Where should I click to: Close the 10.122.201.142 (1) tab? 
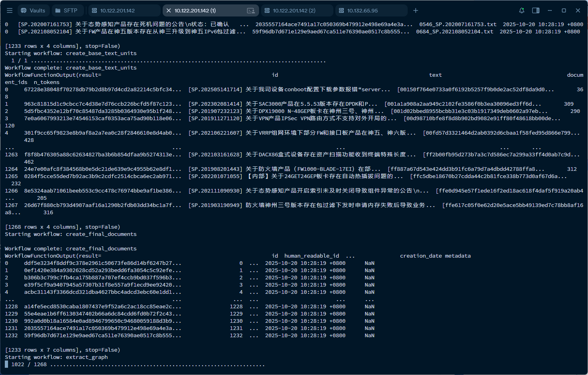point(169,10)
